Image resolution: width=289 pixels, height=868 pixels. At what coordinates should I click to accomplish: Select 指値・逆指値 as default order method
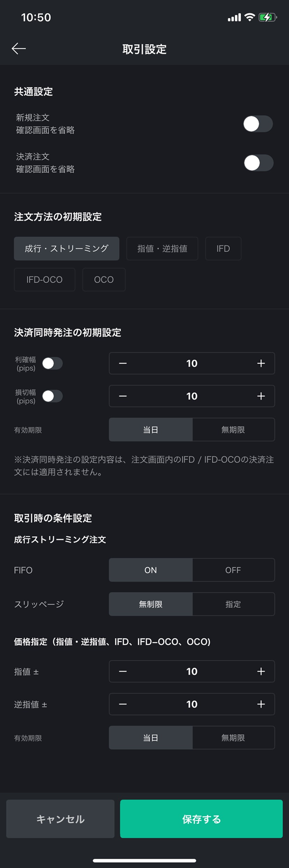[162, 248]
